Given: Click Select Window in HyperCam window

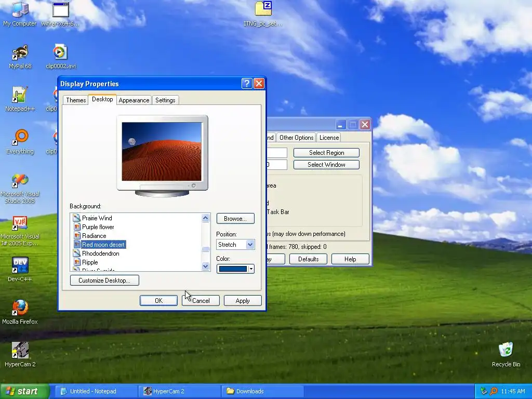Looking at the screenshot, I should click(x=326, y=165).
